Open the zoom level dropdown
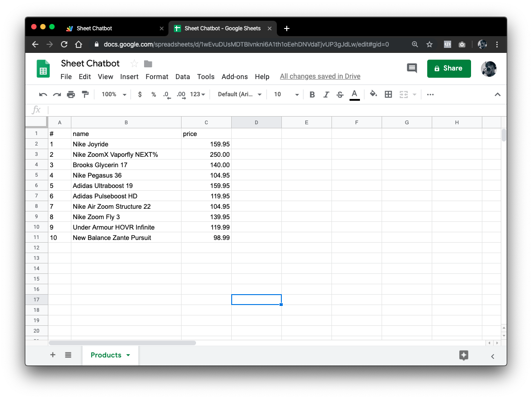532x399 pixels. [114, 94]
